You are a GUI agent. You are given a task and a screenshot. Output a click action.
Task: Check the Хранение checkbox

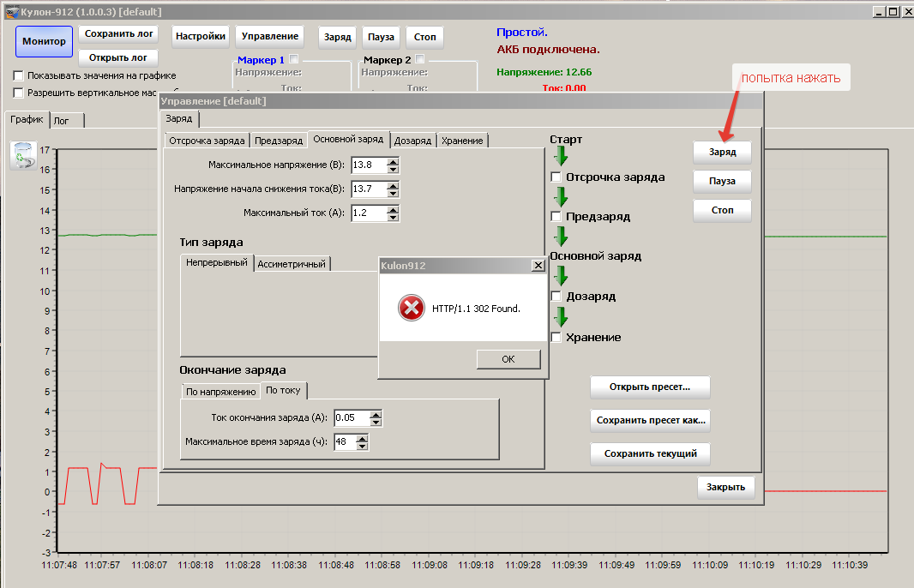coord(556,338)
